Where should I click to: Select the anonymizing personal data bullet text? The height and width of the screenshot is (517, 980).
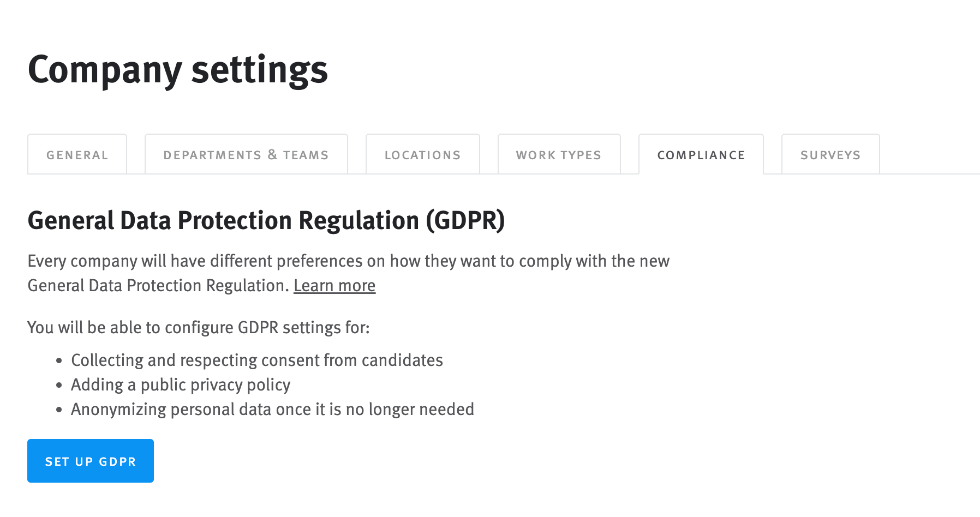(272, 409)
